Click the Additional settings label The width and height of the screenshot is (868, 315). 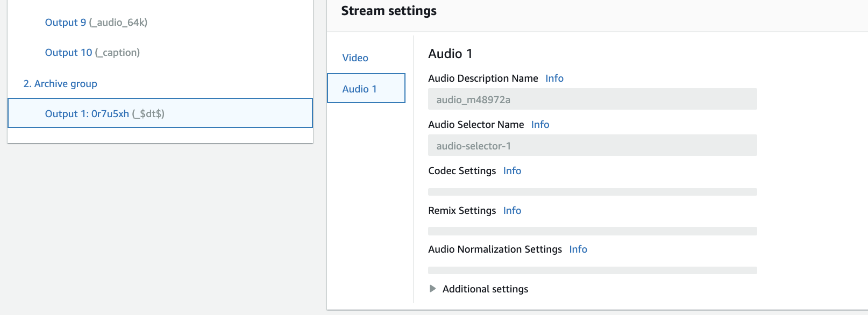485,289
